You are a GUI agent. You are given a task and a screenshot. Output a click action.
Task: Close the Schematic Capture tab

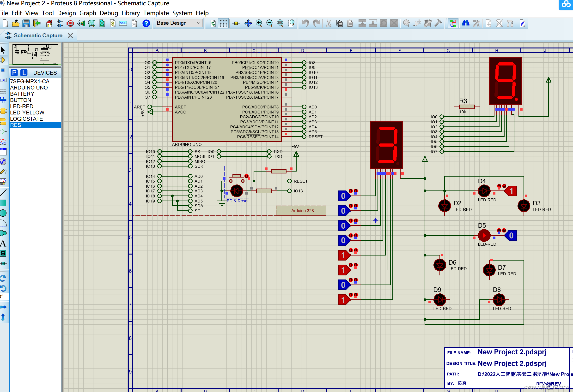tap(70, 36)
